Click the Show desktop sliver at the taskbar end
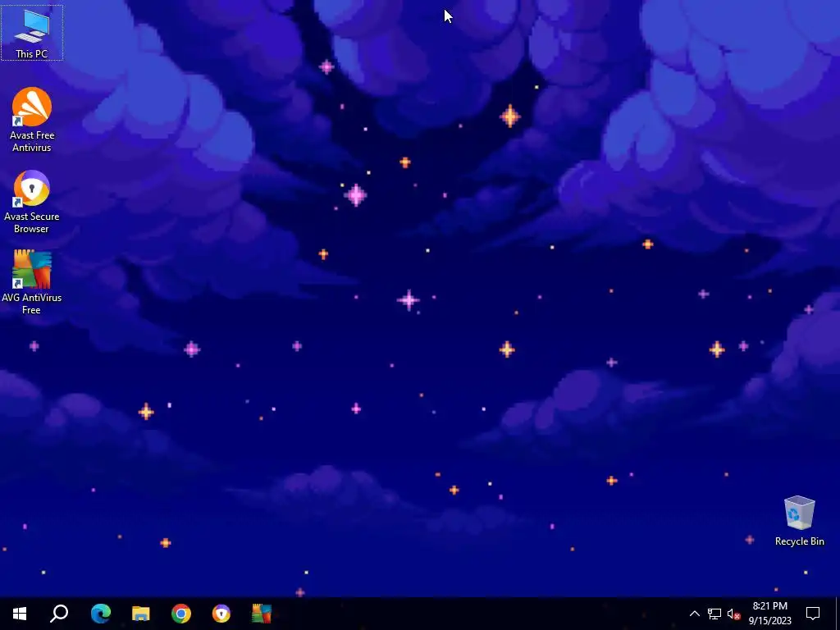Screen dimensions: 840x630 coord(838,614)
